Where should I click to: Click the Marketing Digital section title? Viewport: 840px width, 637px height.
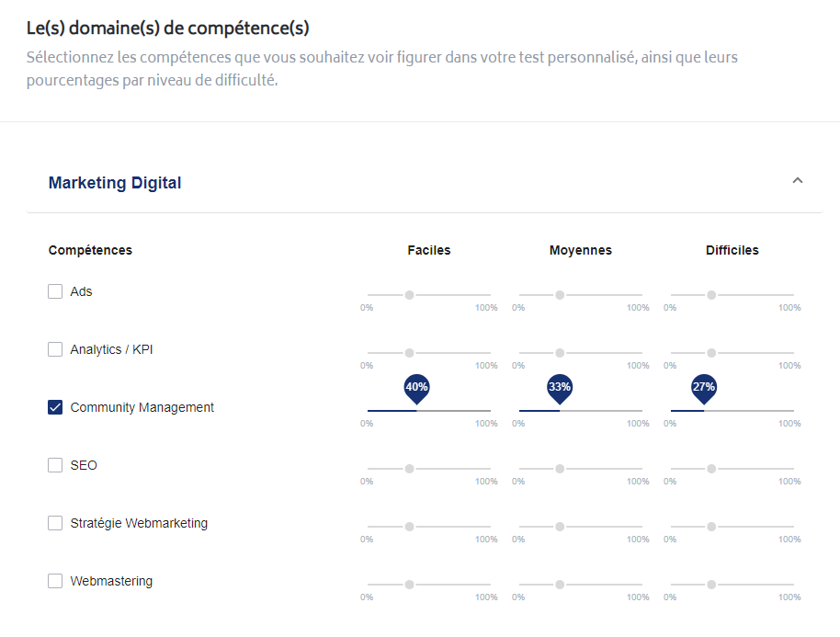(115, 183)
